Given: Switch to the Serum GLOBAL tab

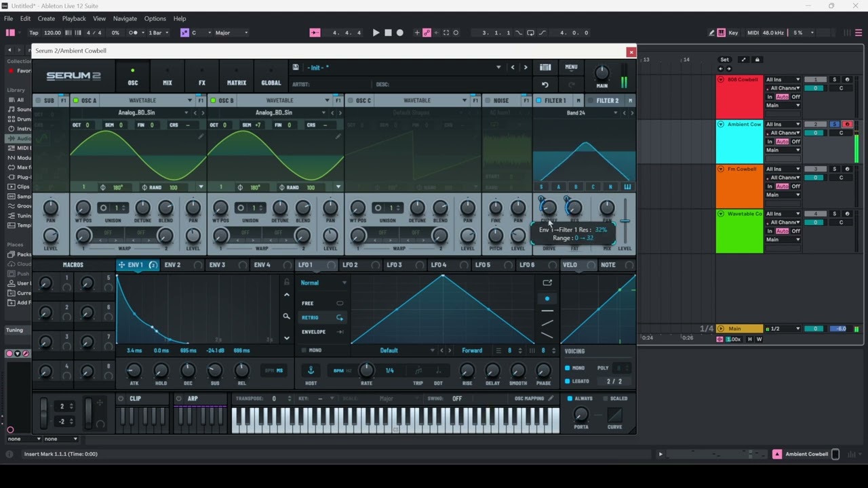Looking at the screenshot, I should pos(271,77).
